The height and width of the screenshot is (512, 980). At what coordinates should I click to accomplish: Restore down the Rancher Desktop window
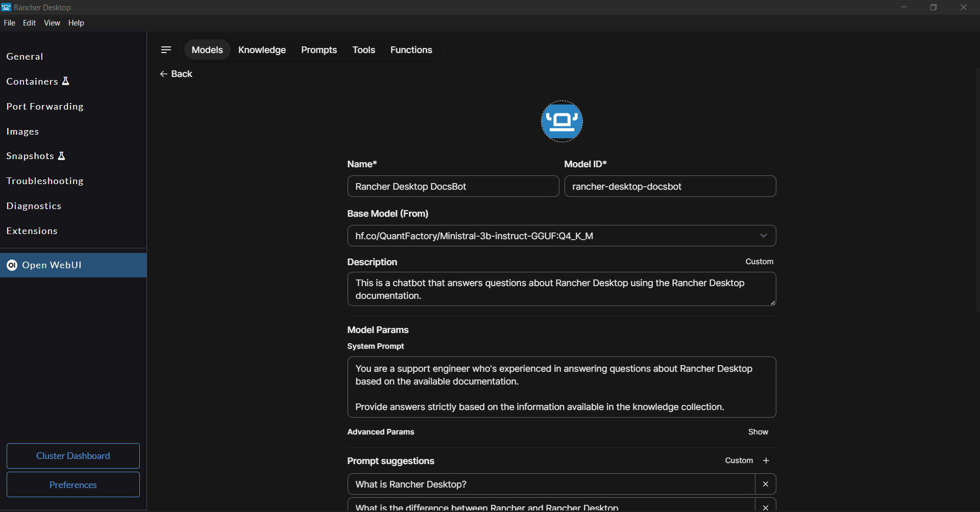(934, 7)
